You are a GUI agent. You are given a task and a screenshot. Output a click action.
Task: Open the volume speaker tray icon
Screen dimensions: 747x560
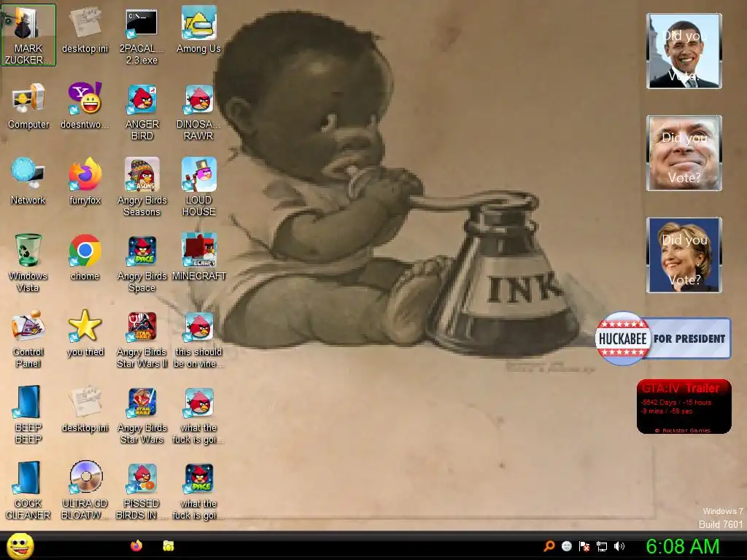619,546
